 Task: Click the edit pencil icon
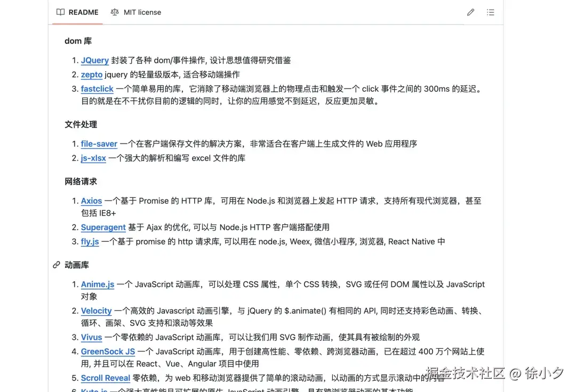[x=470, y=12]
